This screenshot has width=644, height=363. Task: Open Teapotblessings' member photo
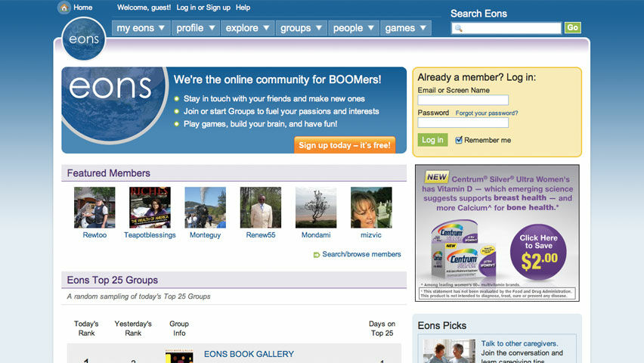click(x=150, y=208)
